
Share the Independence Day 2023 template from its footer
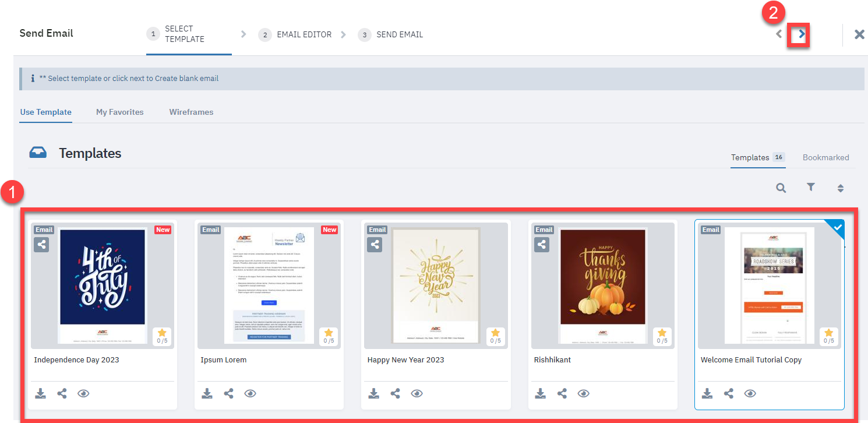click(x=62, y=393)
